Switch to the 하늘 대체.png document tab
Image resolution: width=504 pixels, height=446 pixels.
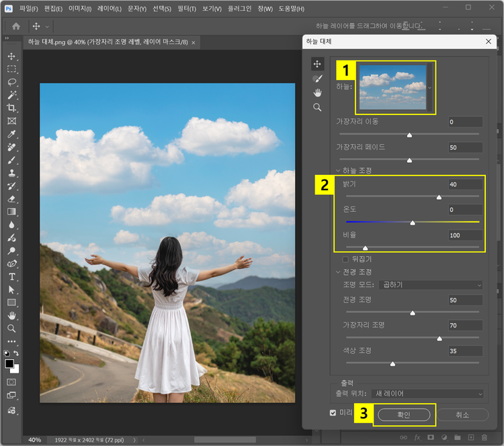point(108,42)
